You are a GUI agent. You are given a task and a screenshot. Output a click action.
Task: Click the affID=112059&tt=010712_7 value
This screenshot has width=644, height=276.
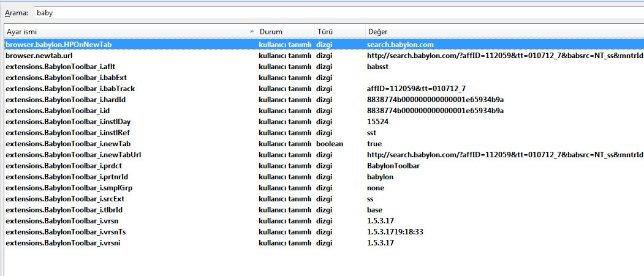(416, 89)
